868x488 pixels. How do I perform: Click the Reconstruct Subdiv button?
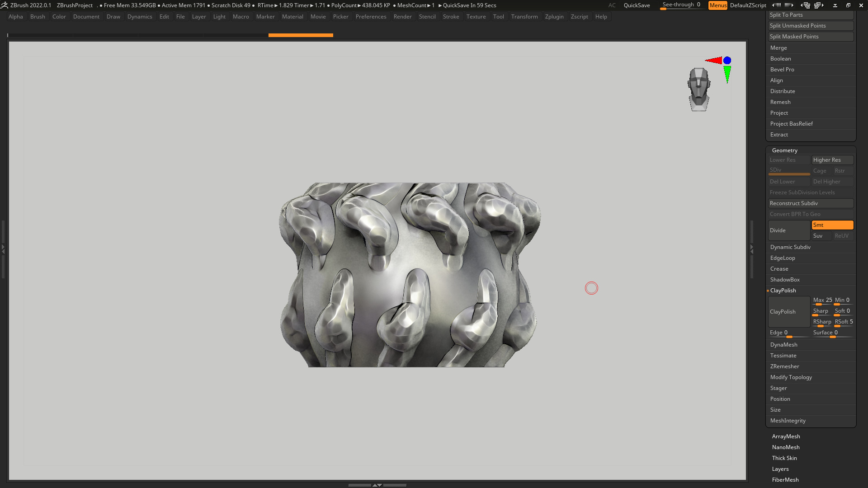coord(811,203)
